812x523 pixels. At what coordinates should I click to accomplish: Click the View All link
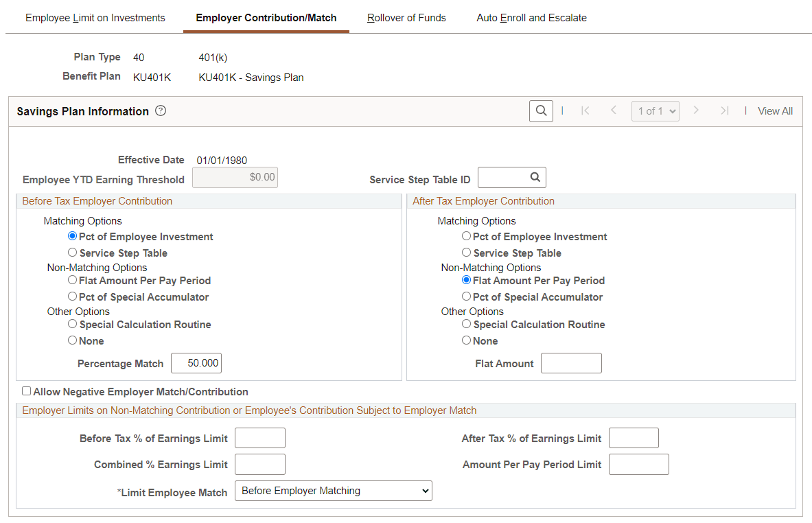point(775,111)
